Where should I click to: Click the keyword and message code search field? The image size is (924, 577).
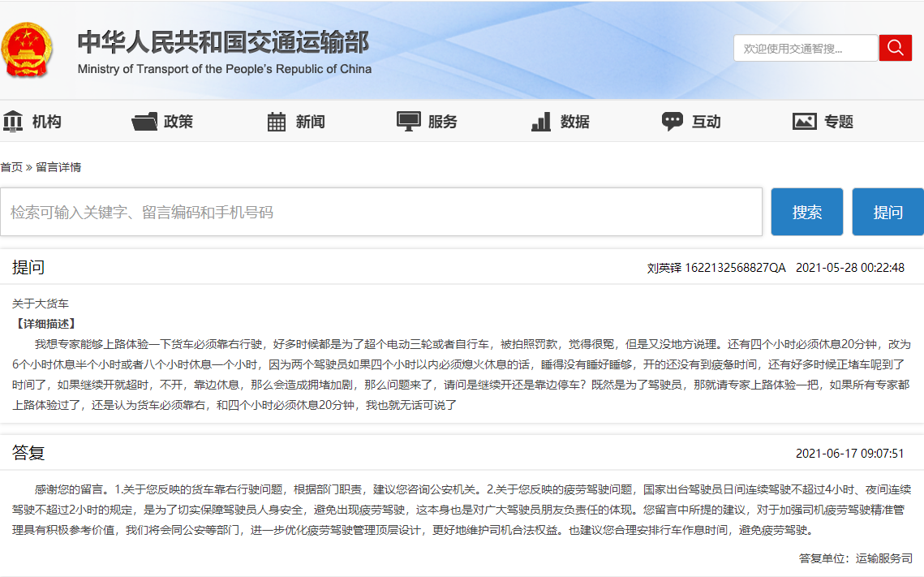(381, 213)
